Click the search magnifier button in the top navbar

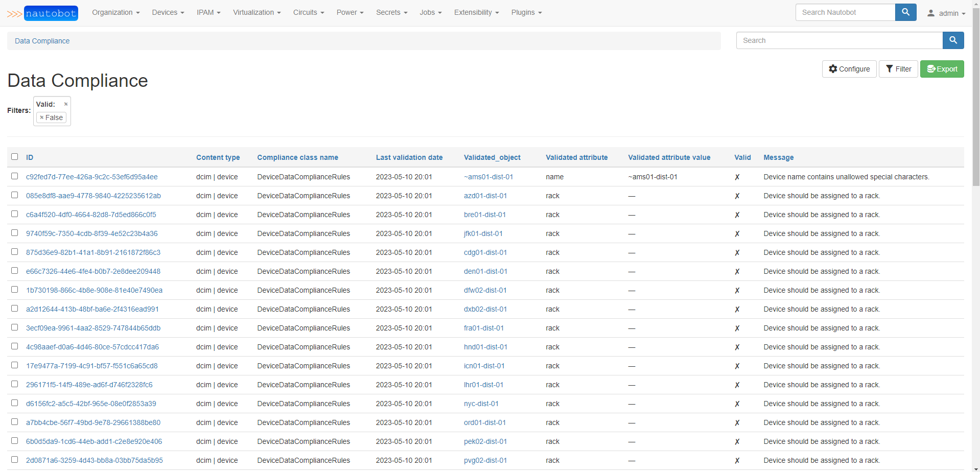click(905, 12)
